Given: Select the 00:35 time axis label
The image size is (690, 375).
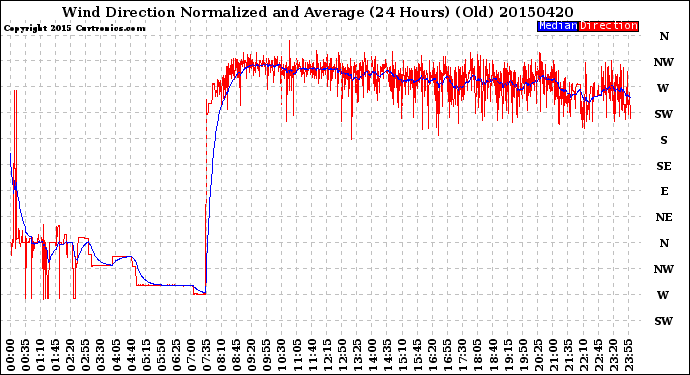Looking at the screenshot, I should pos(26,355).
